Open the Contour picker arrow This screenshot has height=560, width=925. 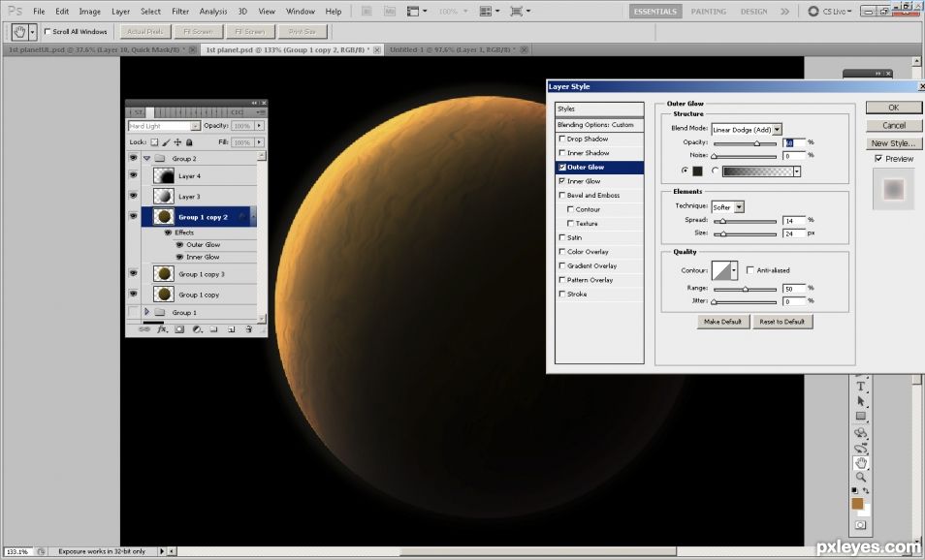point(734,270)
